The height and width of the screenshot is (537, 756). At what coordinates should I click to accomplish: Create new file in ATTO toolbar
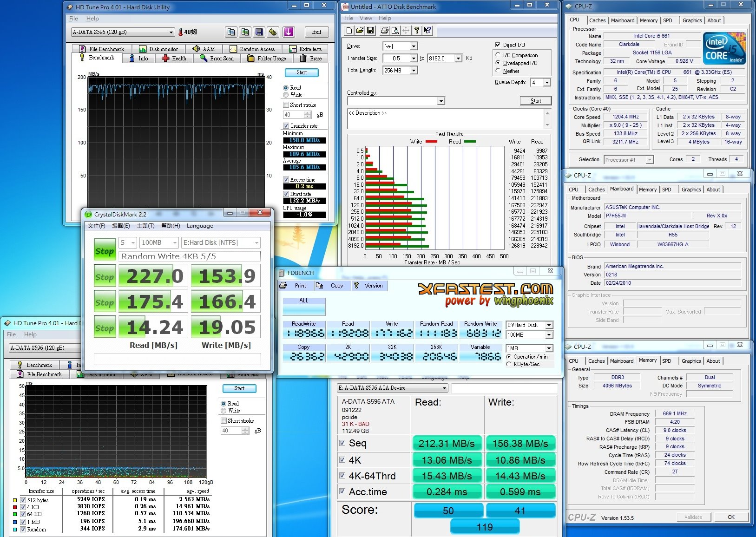tap(349, 31)
